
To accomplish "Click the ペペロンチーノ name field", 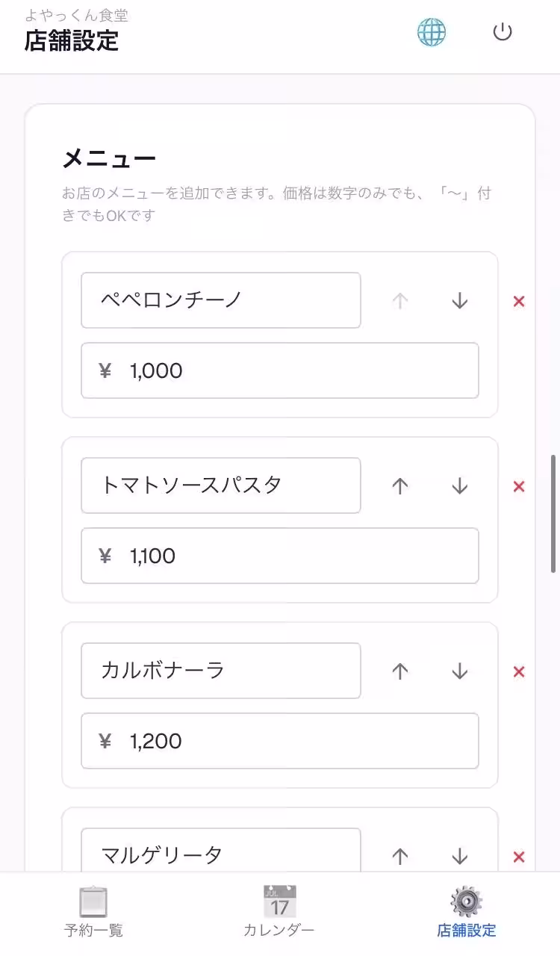I will (x=220, y=301).
